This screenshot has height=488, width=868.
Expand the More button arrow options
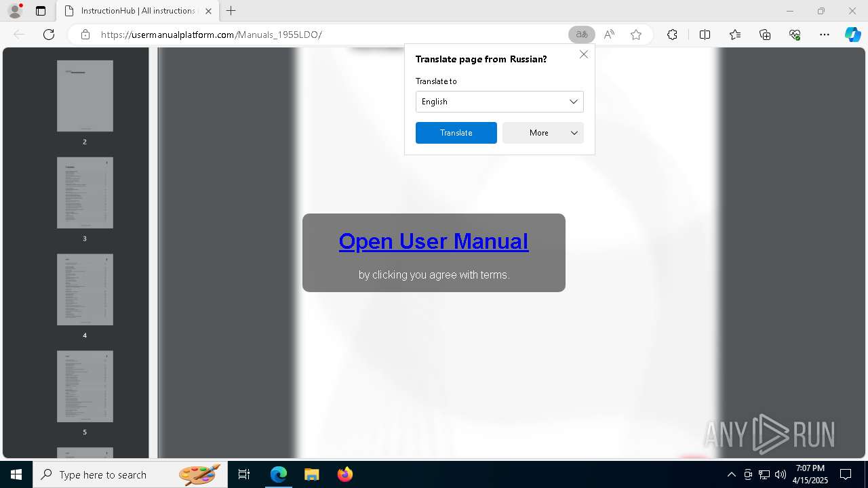click(574, 133)
